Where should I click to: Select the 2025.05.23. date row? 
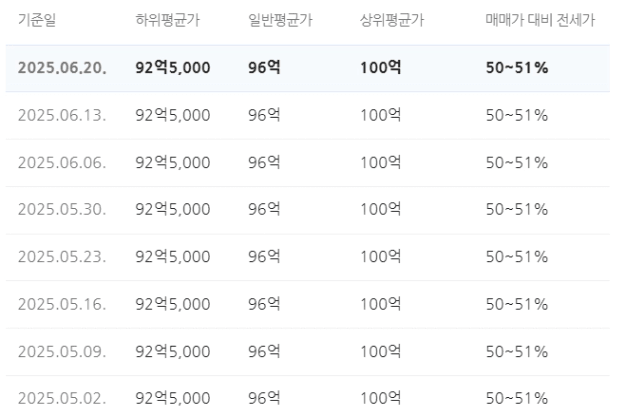(x=307, y=257)
